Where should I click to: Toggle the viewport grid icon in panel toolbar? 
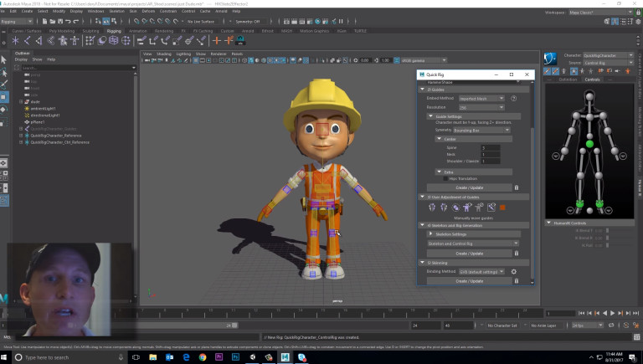click(196, 60)
